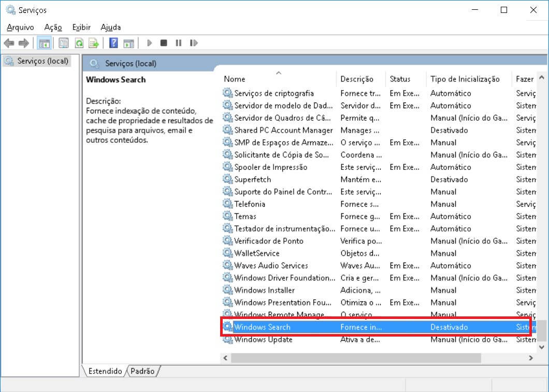Viewport: 549px width, 392px height.
Task: Select Windows Presentation Fou... row
Action: (x=379, y=302)
